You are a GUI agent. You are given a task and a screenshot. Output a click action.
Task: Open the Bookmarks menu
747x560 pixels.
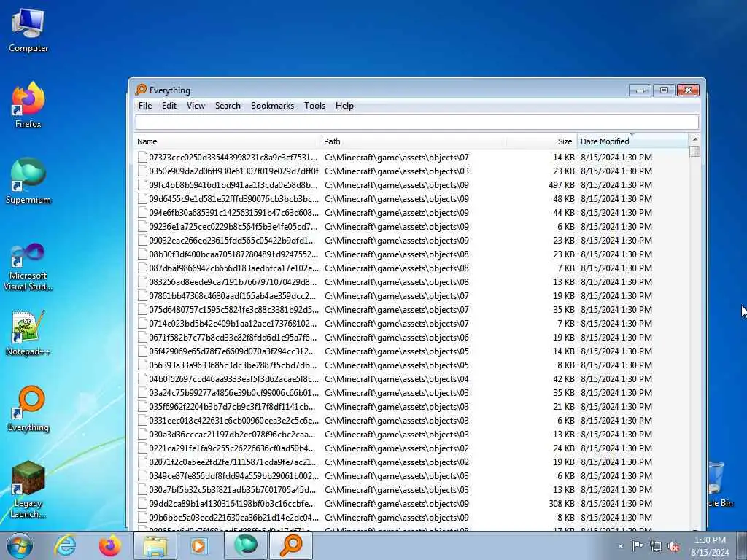pos(273,106)
